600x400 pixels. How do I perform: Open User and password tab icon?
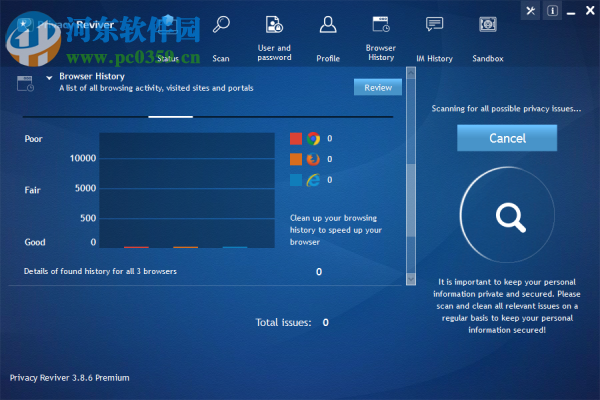[x=274, y=24]
